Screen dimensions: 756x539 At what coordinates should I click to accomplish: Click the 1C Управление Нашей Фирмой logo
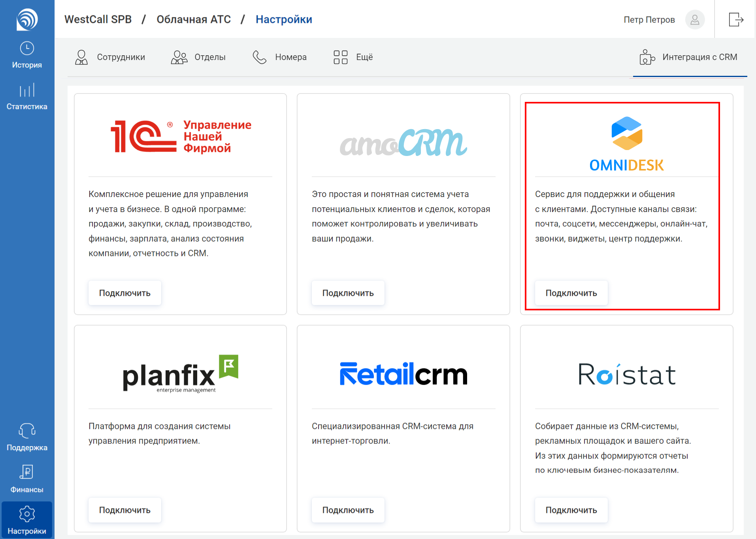point(181,137)
